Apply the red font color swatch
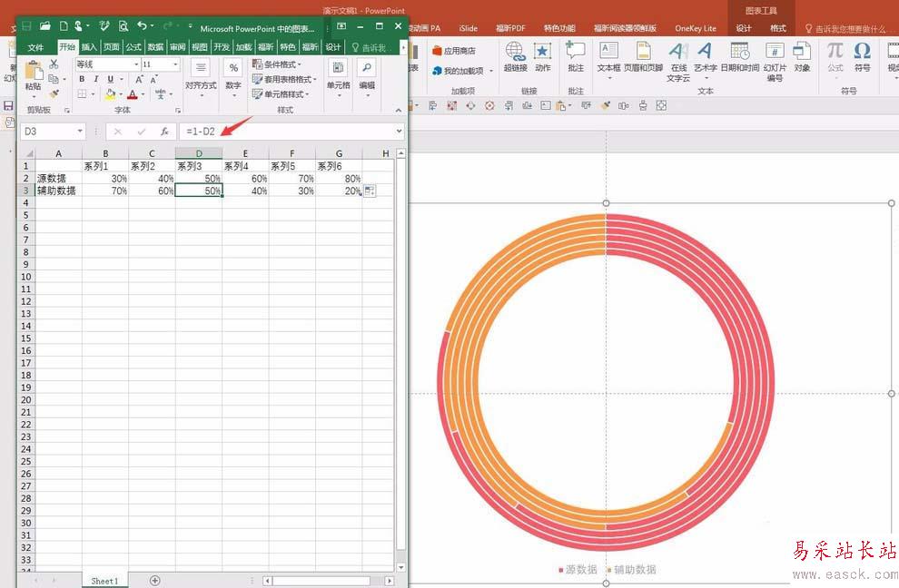 [x=133, y=94]
